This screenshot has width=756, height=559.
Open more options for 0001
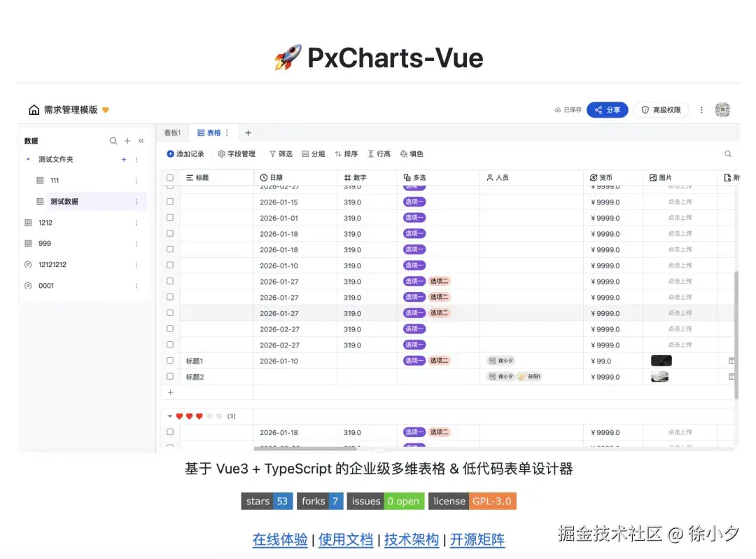pyautogui.click(x=137, y=286)
